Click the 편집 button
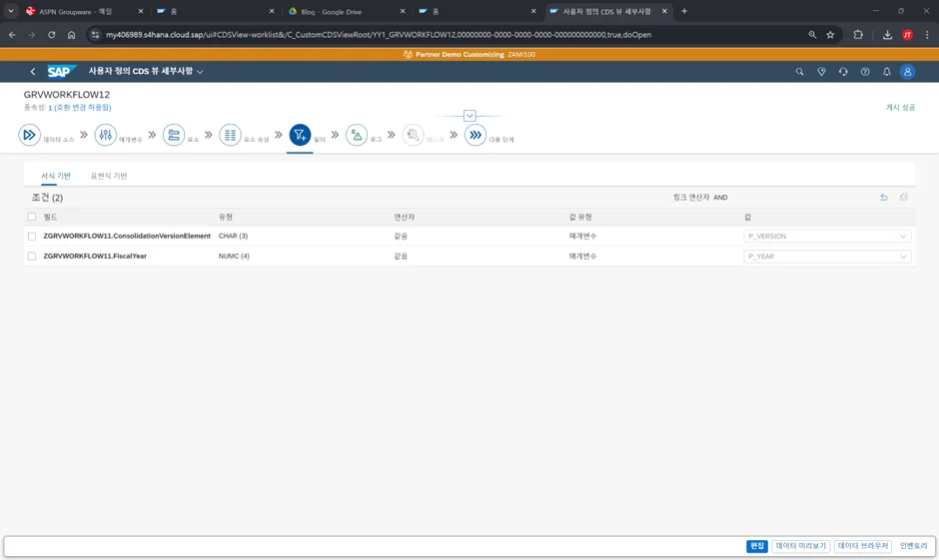Viewport: 939px width, 560px height. (757, 546)
